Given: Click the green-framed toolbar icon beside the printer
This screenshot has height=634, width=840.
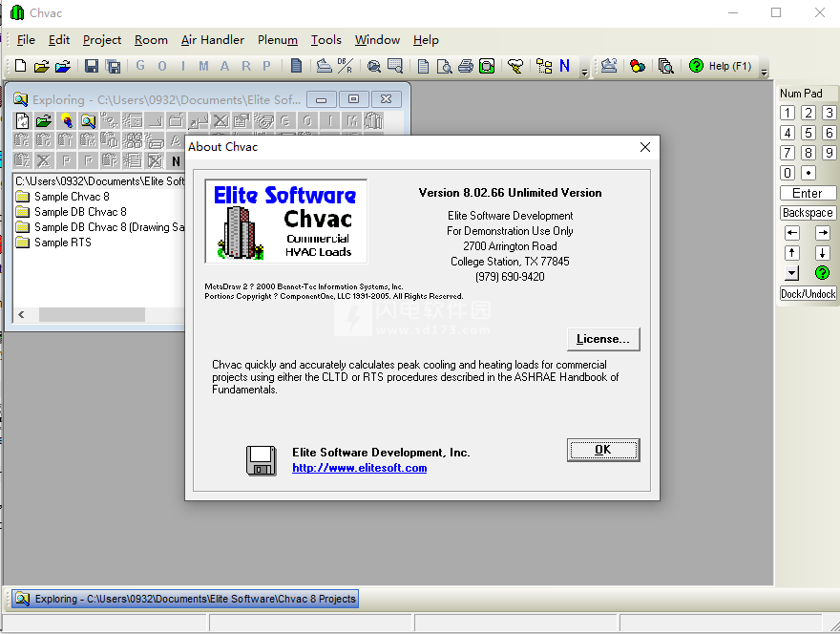Looking at the screenshot, I should [487, 67].
